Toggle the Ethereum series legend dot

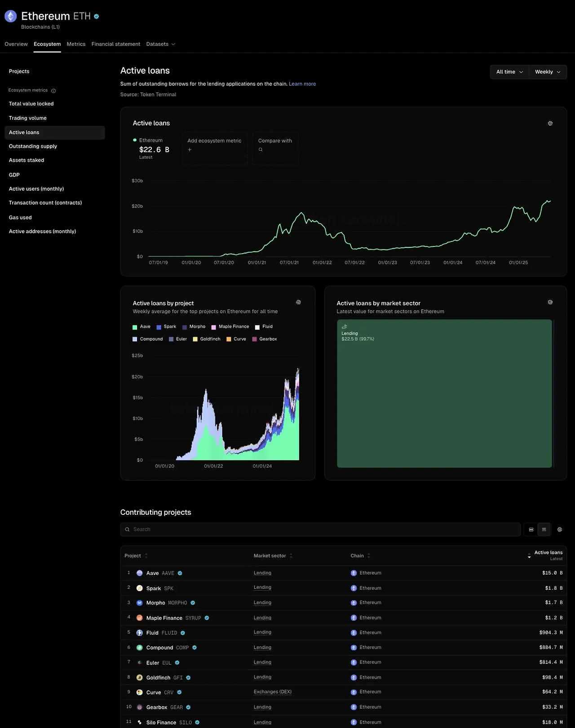(135, 140)
